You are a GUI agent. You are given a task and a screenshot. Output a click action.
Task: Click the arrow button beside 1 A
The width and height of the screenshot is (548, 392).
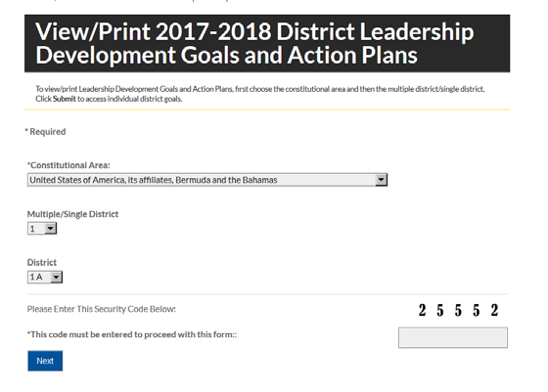[x=57, y=278]
